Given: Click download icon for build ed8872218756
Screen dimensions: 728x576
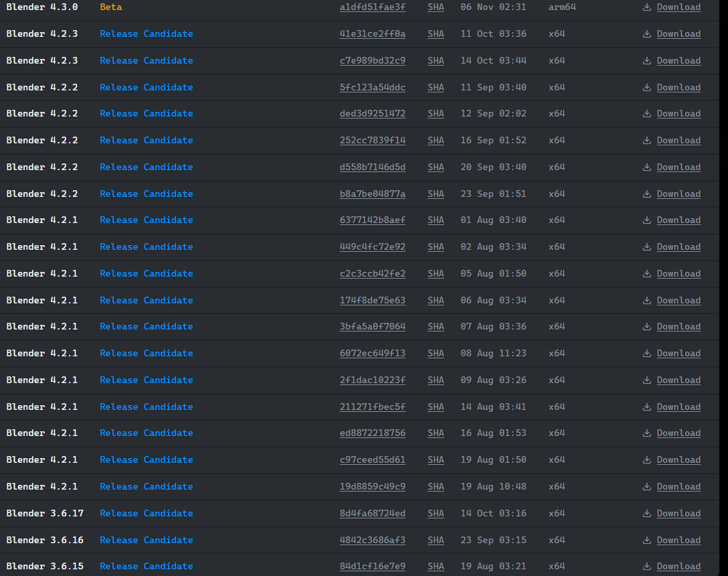Looking at the screenshot, I should coord(647,433).
